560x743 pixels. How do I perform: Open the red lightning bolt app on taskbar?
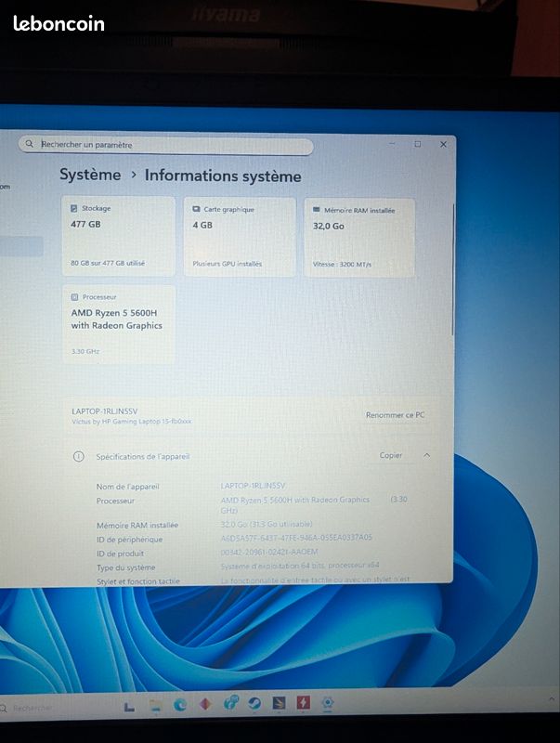pyautogui.click(x=303, y=703)
